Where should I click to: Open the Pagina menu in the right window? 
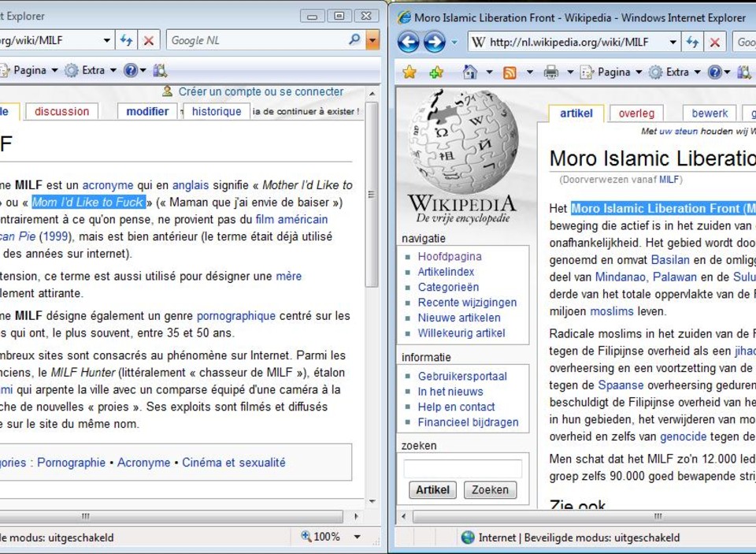pyautogui.click(x=611, y=73)
